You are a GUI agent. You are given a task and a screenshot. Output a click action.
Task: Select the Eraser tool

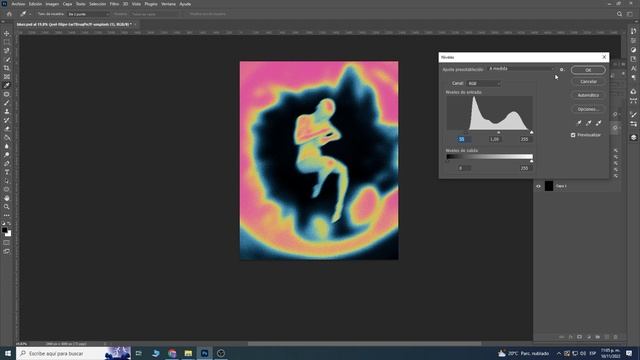[x=7, y=129]
